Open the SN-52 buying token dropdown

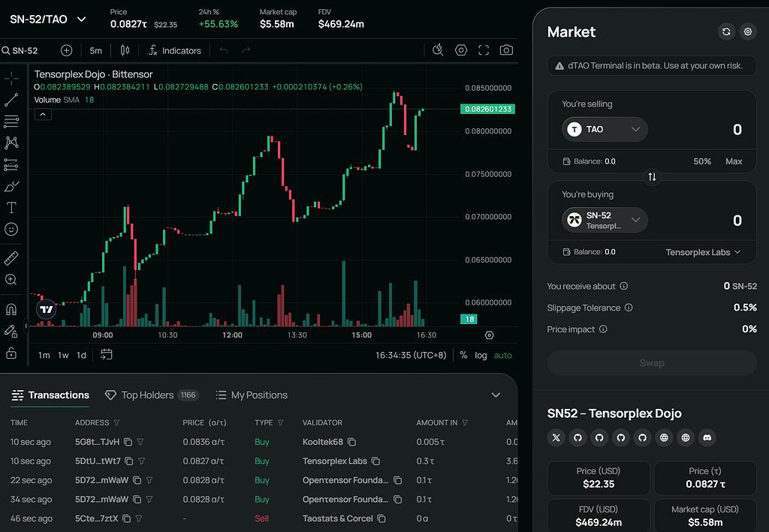(x=605, y=220)
